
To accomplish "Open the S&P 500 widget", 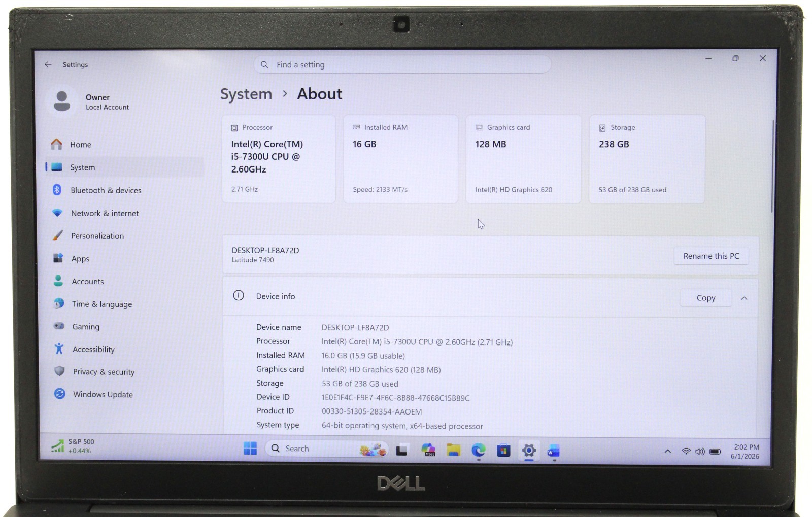I will (74, 446).
